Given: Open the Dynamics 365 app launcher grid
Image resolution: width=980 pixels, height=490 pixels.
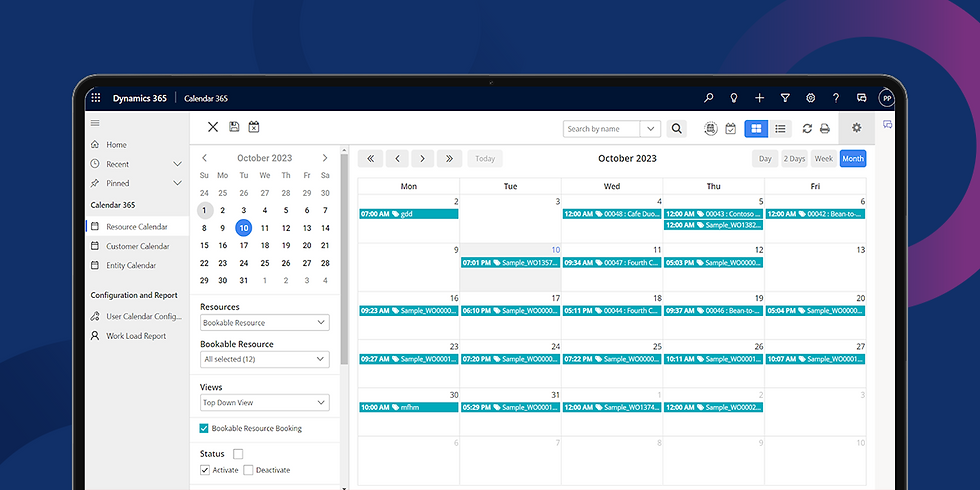Looking at the screenshot, I should pos(96,98).
